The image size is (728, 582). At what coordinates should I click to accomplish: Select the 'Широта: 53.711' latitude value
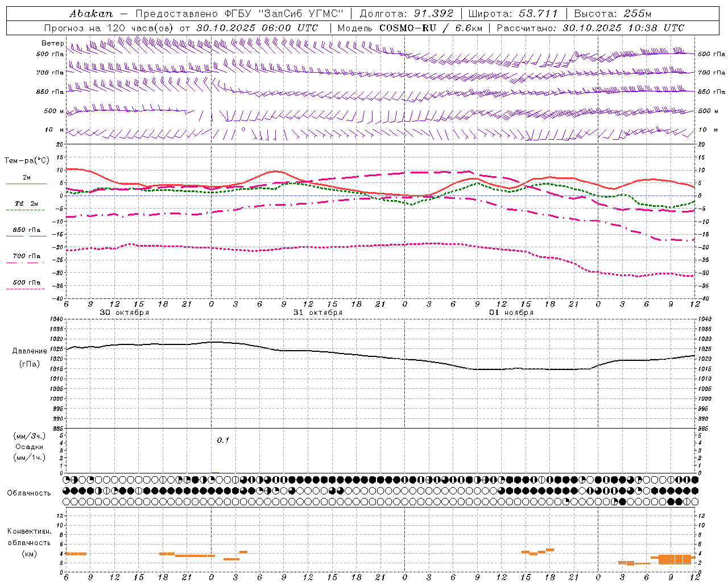pos(513,13)
